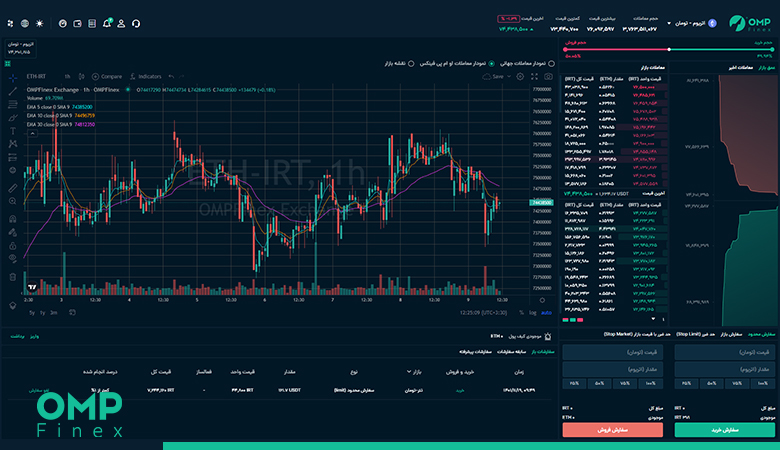Open the Ethereum-Toman market pair dropdown
Screen dimensions: 780x450
[692, 23]
